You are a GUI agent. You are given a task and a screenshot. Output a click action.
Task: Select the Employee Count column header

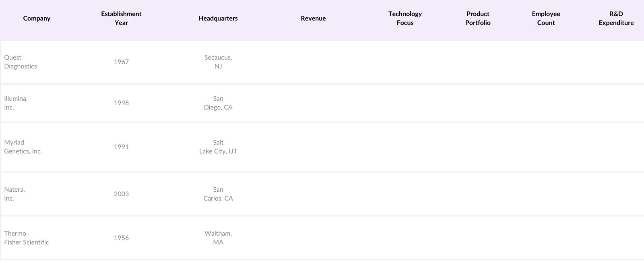coord(546,19)
